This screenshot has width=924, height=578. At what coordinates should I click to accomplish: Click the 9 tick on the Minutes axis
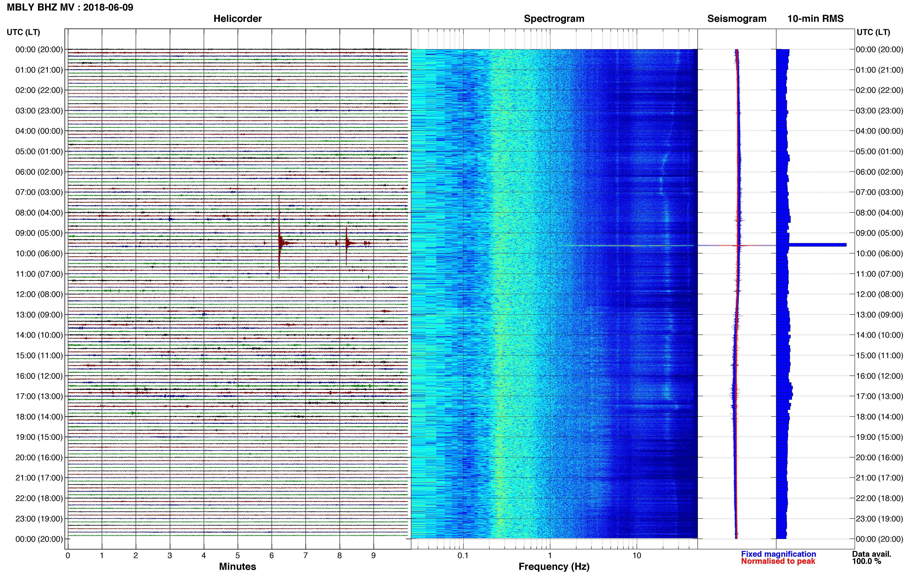[373, 555]
